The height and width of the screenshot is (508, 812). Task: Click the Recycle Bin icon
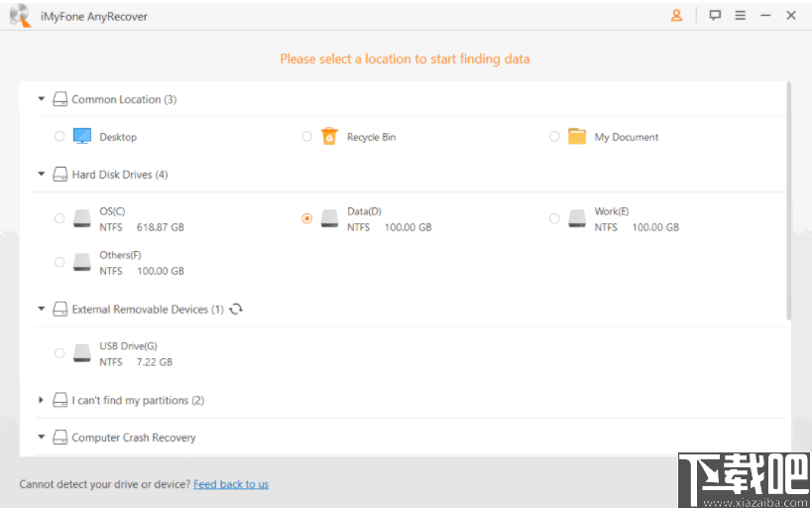tap(330, 137)
